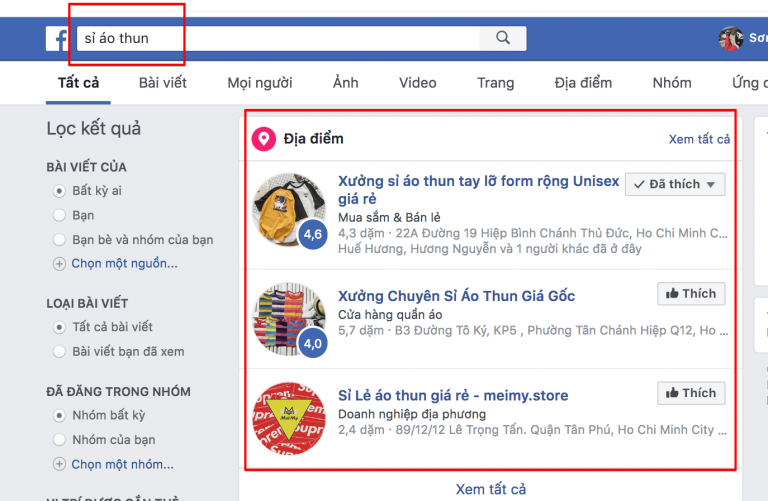Select the Bạn radio option
This screenshot has height=501, width=768.
click(x=59, y=215)
